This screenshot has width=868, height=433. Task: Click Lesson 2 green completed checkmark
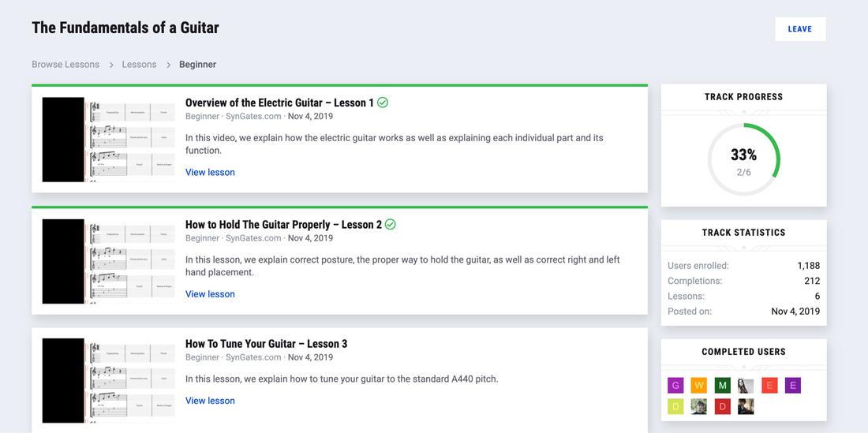[391, 225]
